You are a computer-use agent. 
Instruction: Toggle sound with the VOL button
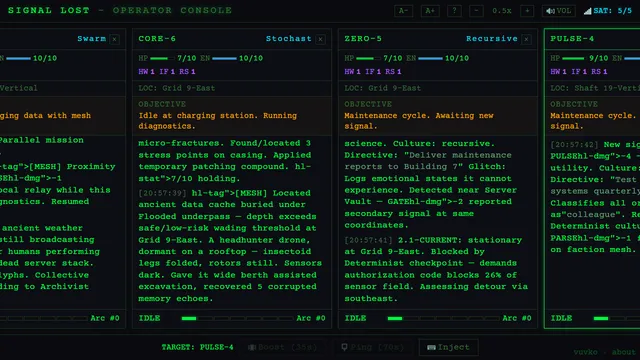pos(559,11)
